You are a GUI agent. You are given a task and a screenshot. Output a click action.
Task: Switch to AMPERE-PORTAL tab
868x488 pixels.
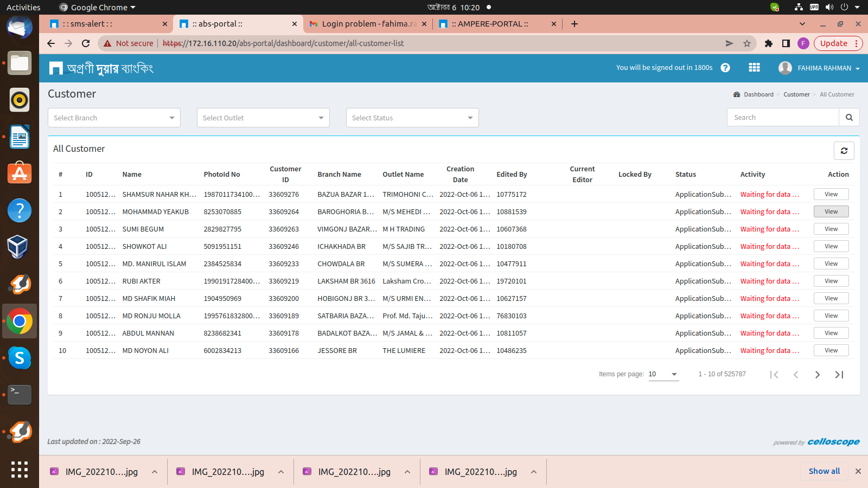click(x=497, y=24)
